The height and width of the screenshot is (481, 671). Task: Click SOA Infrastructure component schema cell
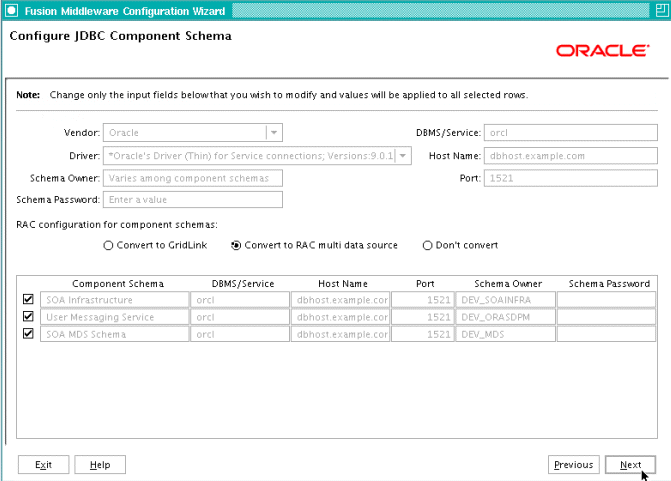click(x=115, y=300)
